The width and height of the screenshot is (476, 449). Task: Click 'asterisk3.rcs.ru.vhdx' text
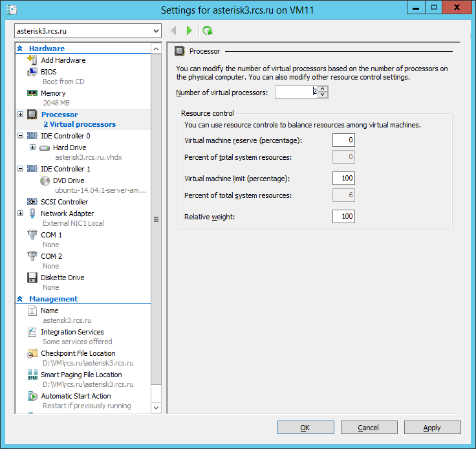89,157
